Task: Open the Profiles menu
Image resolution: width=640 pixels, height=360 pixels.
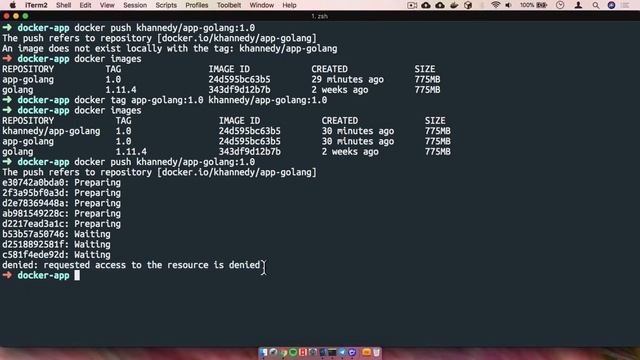Action: point(197,5)
